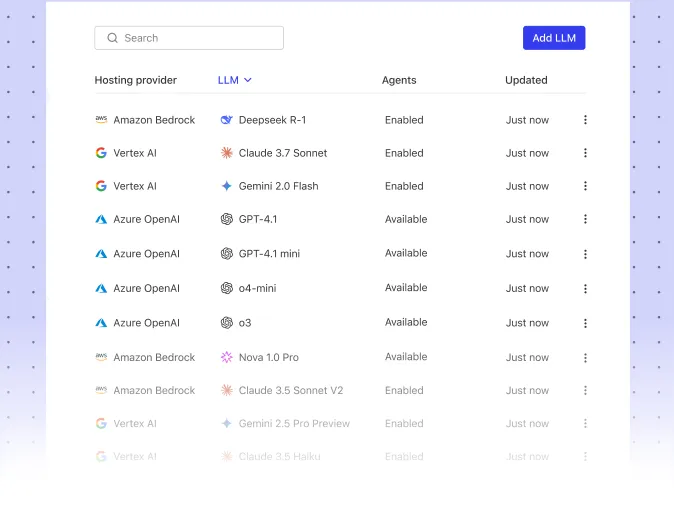Select the Claude 3.5 Sonnet V2 model name
This screenshot has width=674, height=520.
pos(291,390)
